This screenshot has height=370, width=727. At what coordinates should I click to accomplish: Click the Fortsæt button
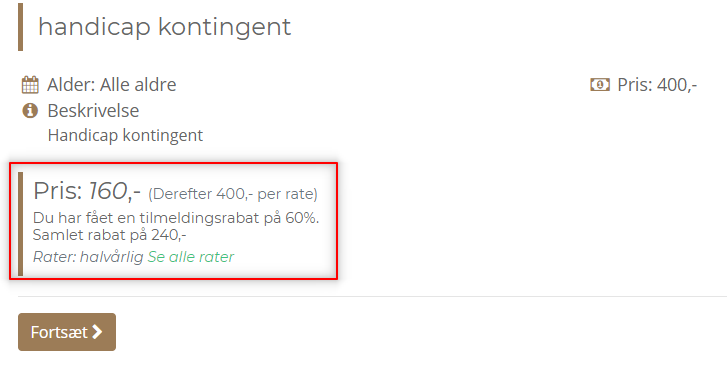[67, 332]
